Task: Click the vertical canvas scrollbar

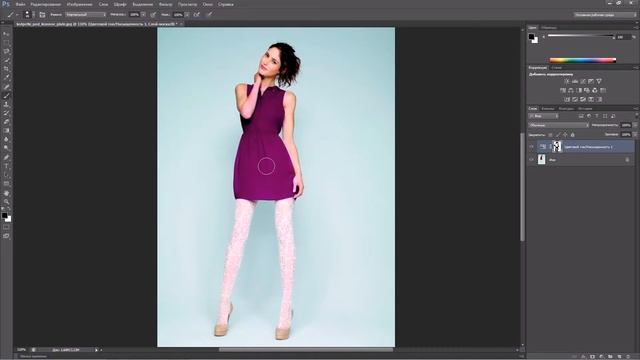Action: tap(522, 187)
